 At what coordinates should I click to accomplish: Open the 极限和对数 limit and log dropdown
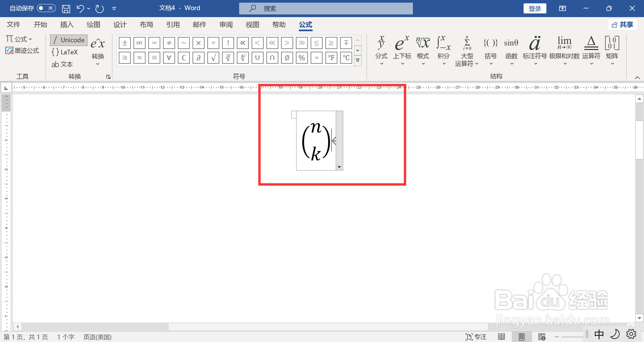[x=565, y=50]
